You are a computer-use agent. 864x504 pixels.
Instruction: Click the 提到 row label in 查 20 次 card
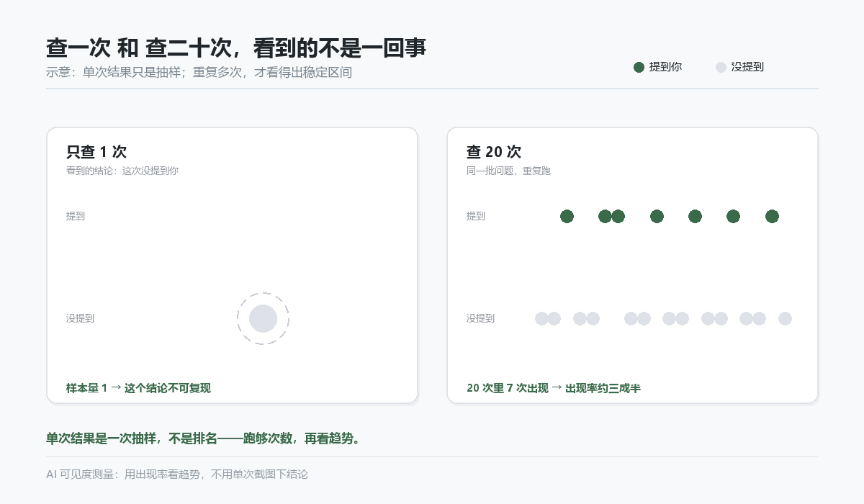pos(476,216)
